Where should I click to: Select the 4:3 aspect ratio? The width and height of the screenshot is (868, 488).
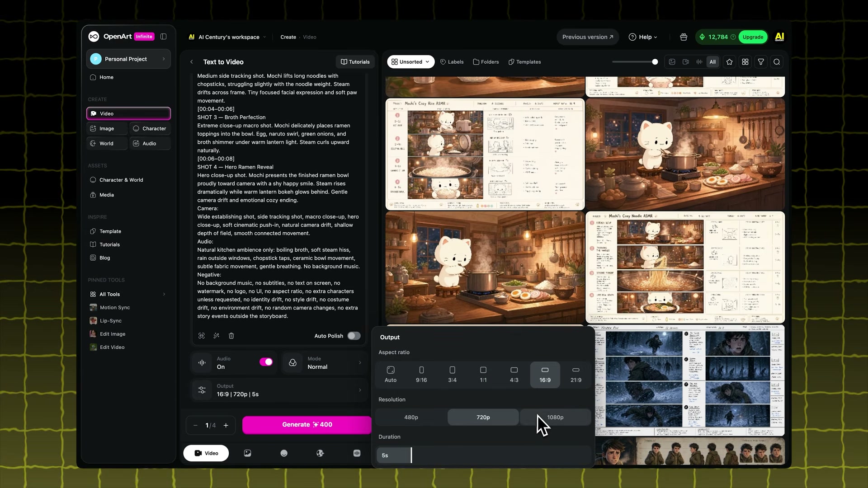tap(514, 375)
